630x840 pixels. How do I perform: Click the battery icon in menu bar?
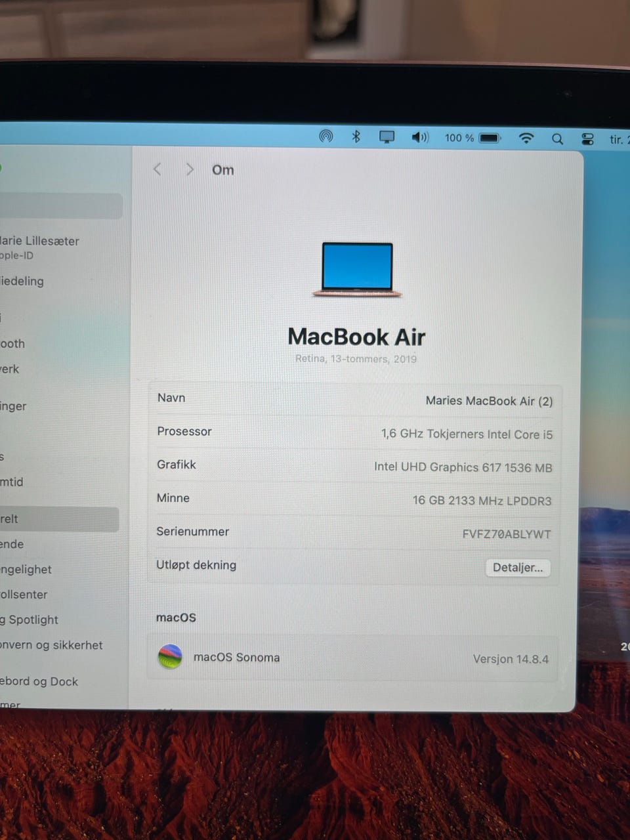(x=490, y=138)
